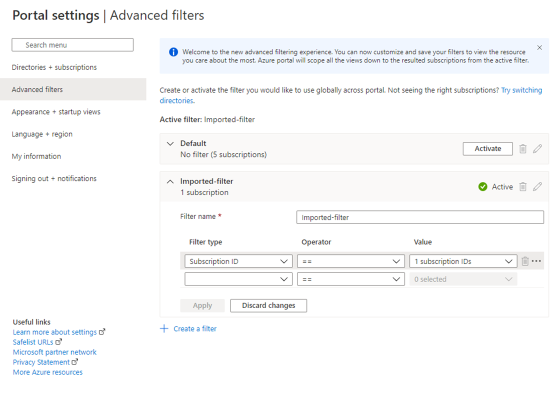
Task: Click the plus icon to create filter
Action: click(164, 328)
